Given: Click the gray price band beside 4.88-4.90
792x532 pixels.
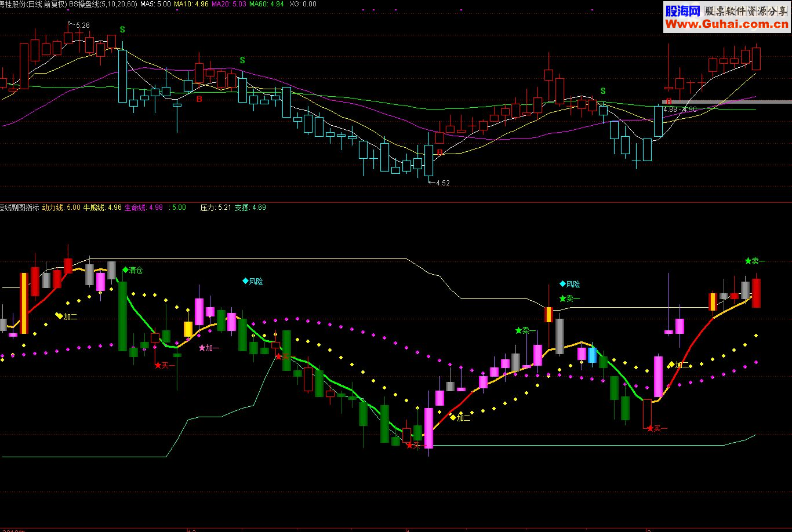Looking at the screenshot, I should [728, 102].
